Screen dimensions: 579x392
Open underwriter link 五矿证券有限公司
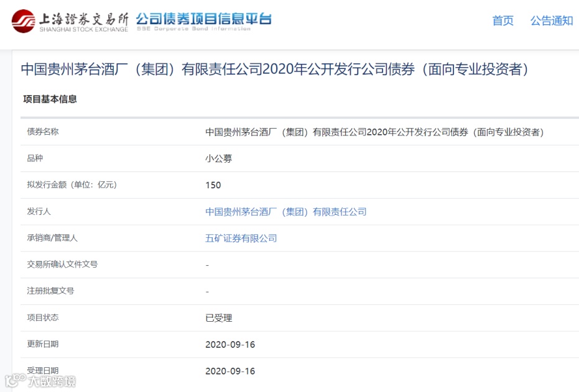[241, 238]
